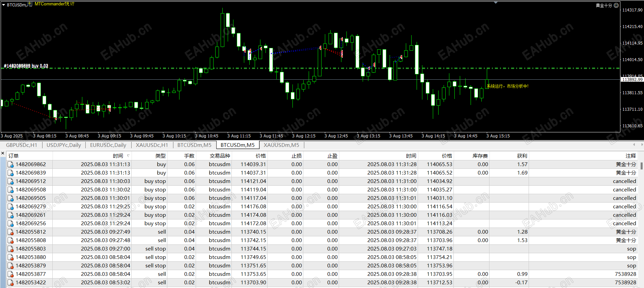644x288 pixels.
Task: Click comment 7538928 of order 1482053877
Action: pyautogui.click(x=625, y=274)
